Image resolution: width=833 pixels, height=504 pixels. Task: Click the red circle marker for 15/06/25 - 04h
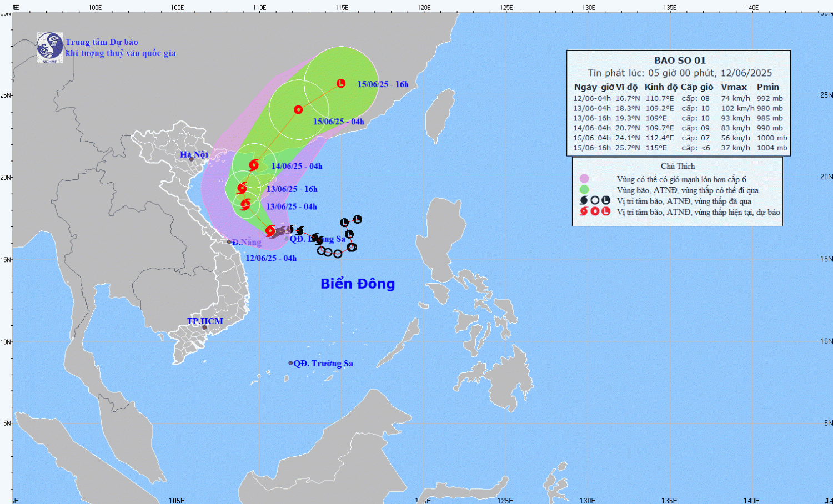coord(298,109)
